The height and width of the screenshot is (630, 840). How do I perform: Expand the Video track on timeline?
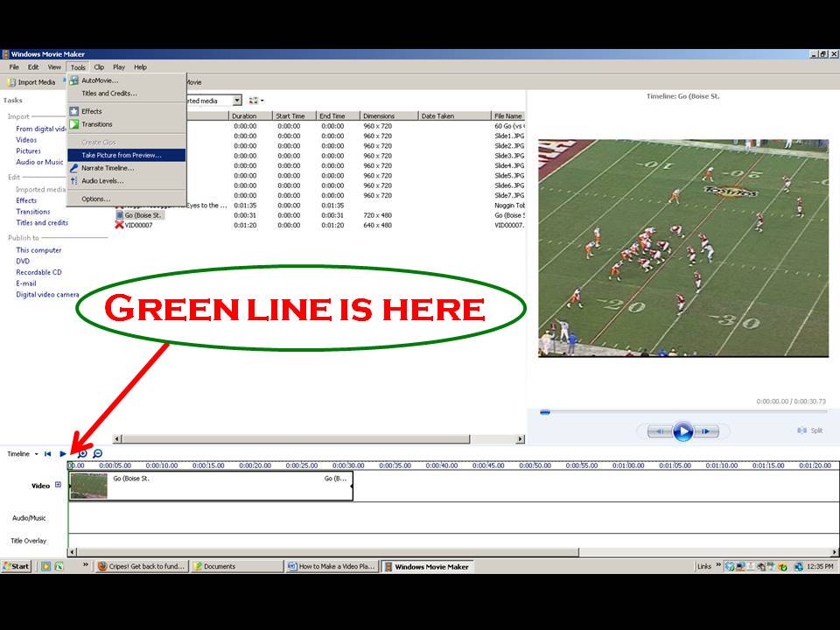point(58,485)
